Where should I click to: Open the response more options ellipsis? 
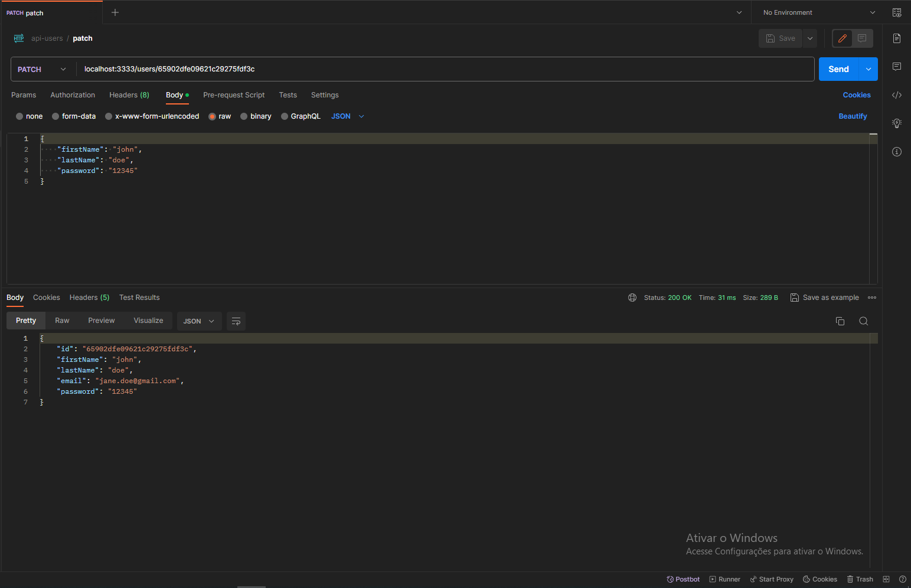click(872, 298)
